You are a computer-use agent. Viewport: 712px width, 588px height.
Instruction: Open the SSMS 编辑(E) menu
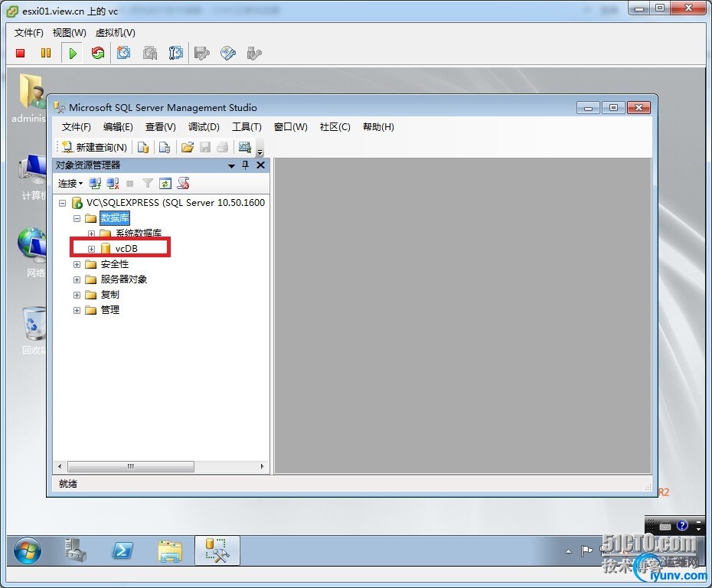click(x=118, y=127)
